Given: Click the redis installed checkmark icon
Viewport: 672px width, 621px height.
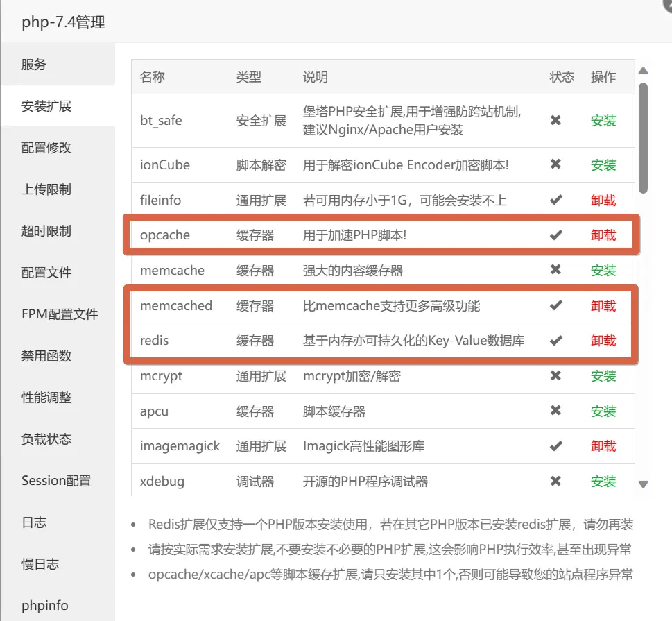Looking at the screenshot, I should coord(556,341).
